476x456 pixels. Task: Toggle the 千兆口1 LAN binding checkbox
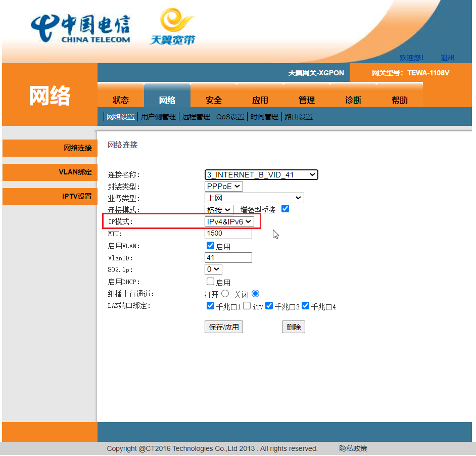click(x=210, y=306)
